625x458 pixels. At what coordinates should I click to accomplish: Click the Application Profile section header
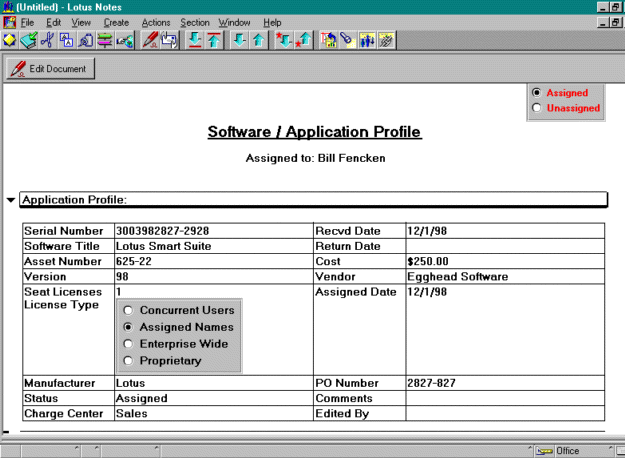[x=313, y=199]
